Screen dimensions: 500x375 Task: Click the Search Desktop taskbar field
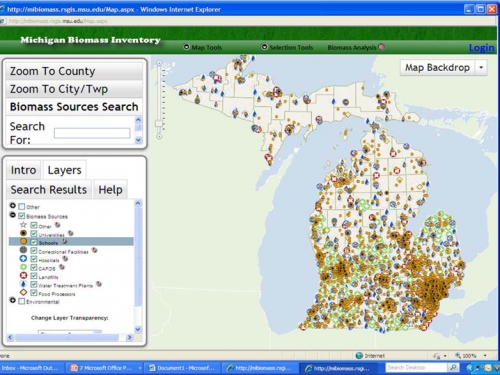[417, 368]
